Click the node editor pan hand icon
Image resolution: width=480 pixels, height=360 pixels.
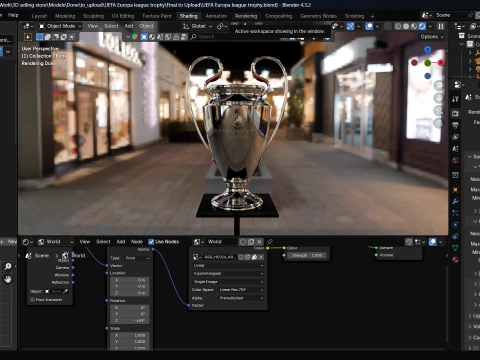[x=8, y=279]
